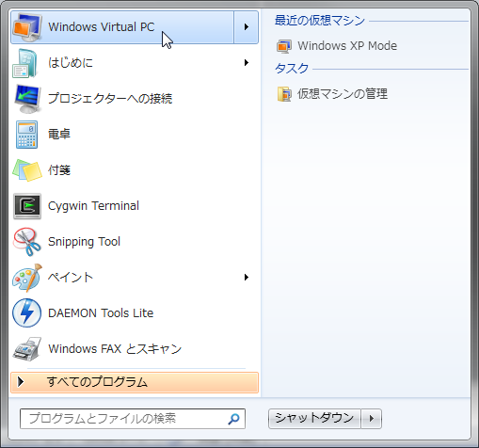This screenshot has width=479, height=448.
Task: Click the Snipping Tool scissors icon
Action: pos(27,242)
